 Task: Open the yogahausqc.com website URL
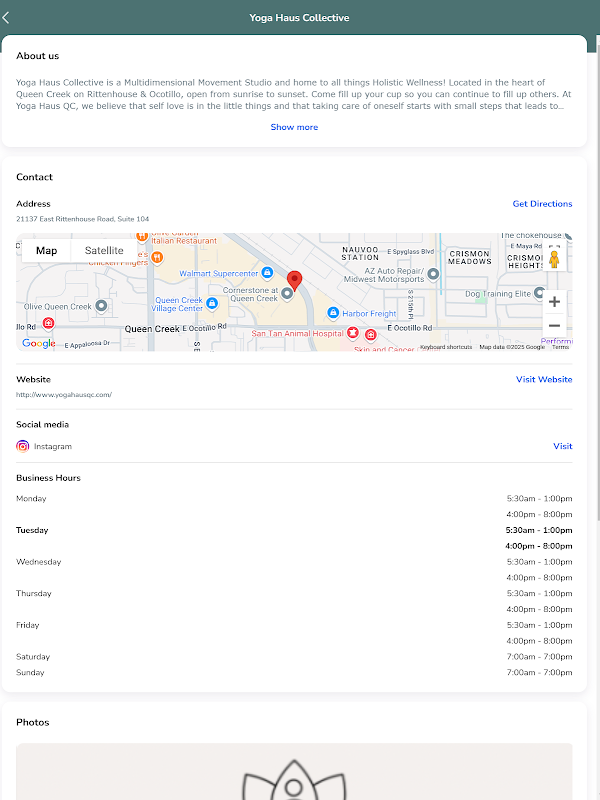coord(64,395)
